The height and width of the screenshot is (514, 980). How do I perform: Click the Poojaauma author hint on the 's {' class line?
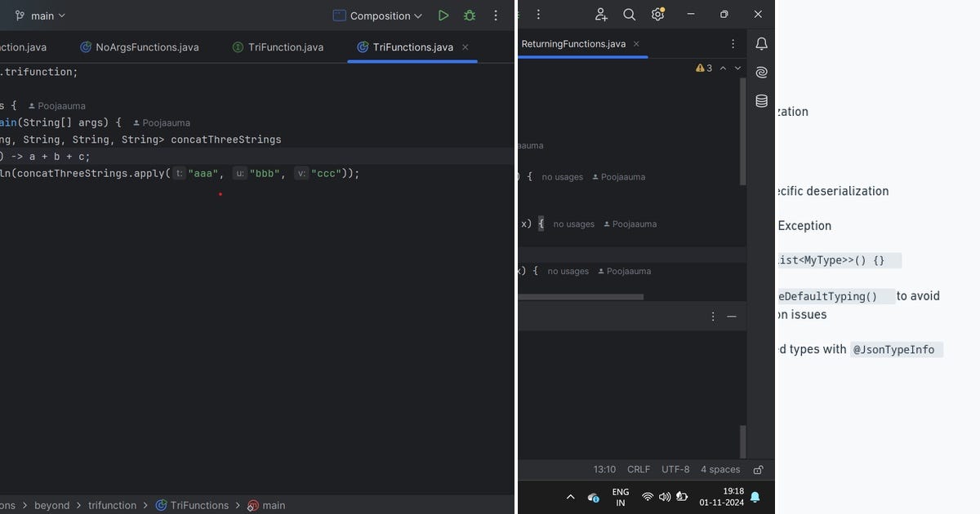coord(56,106)
